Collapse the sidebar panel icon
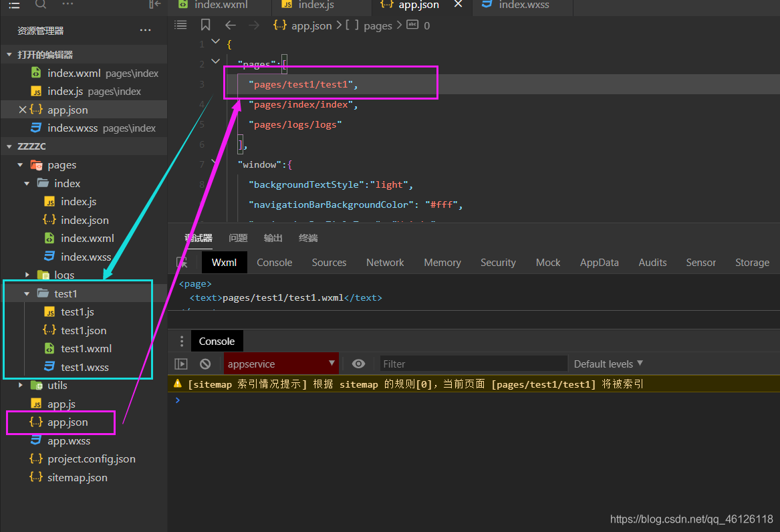Viewport: 780px width, 532px height. pos(154,4)
